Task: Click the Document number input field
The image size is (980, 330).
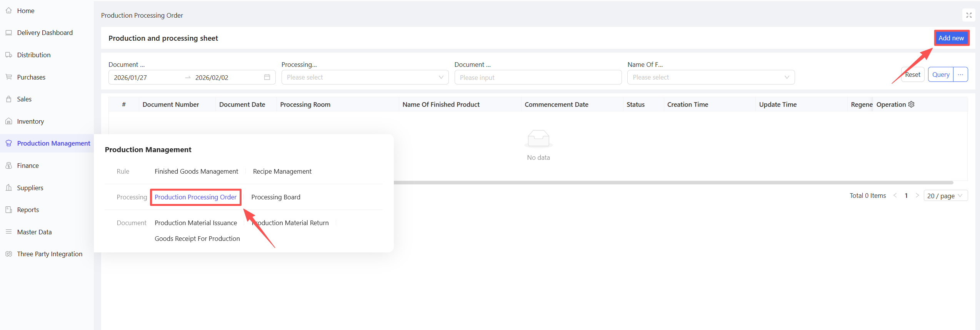Action: (537, 77)
